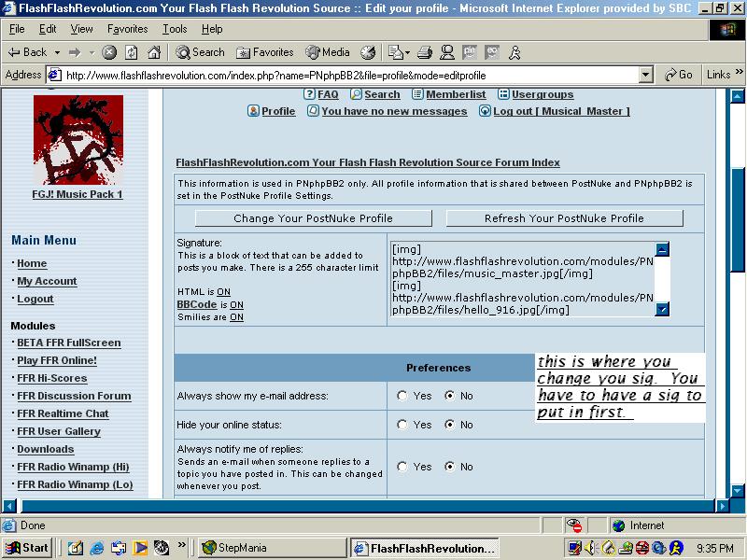Open the FFR Discussion Forum link
This screenshot has width=747, height=560.
point(74,396)
